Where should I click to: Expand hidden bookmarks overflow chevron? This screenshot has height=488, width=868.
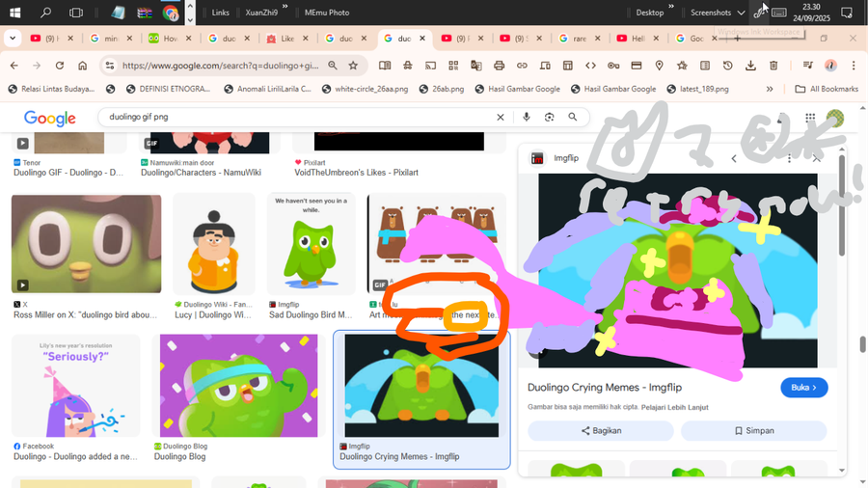tap(770, 89)
